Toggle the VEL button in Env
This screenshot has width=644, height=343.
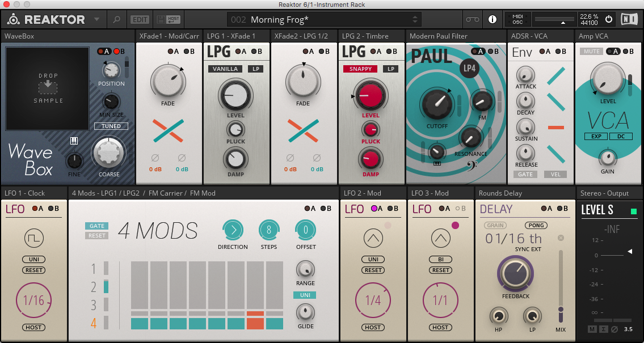tap(555, 175)
